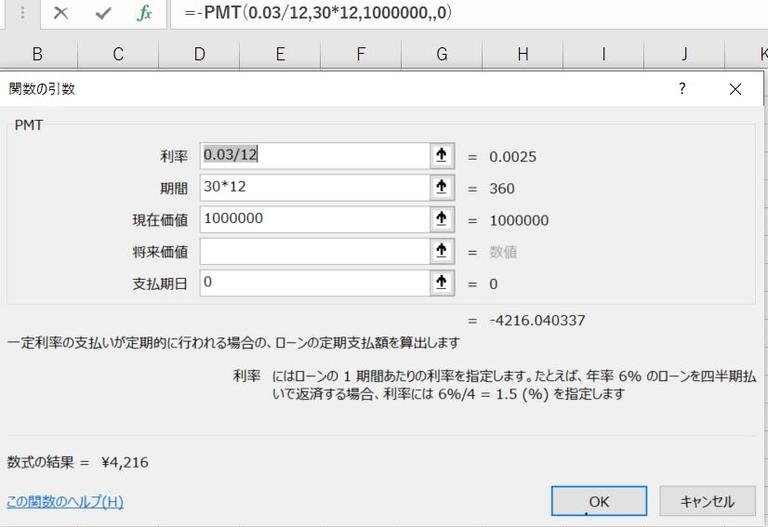Select column F header
The image size is (768, 527).
click(361, 54)
